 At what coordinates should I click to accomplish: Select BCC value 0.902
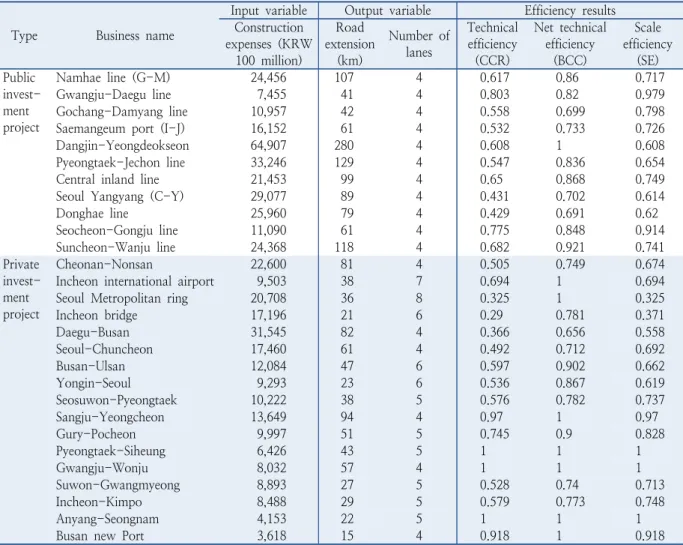pos(570,366)
